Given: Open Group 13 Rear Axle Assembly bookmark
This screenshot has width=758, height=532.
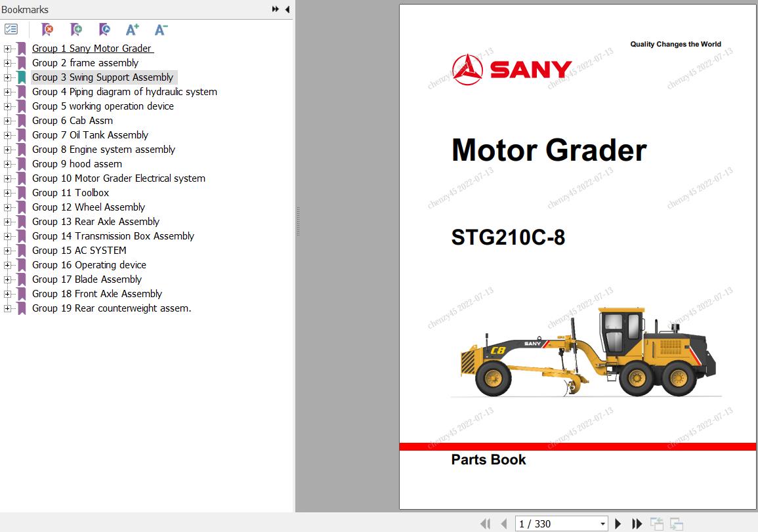Looking at the screenshot, I should [96, 222].
